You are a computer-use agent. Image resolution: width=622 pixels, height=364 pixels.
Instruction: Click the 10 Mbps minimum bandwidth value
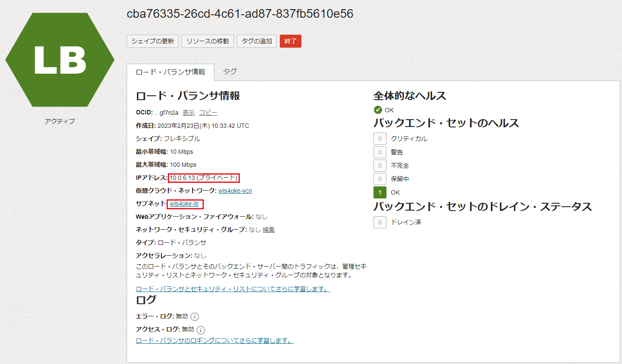tap(182, 152)
